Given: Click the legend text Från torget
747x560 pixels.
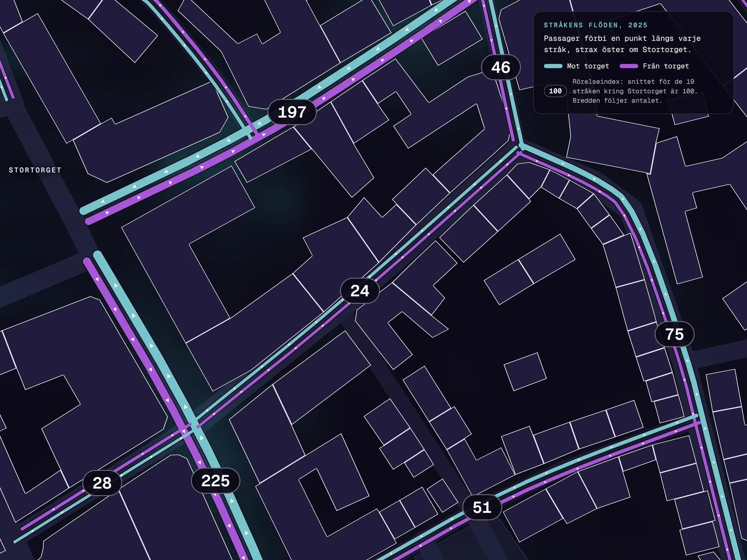Looking at the screenshot, I should pos(666,66).
